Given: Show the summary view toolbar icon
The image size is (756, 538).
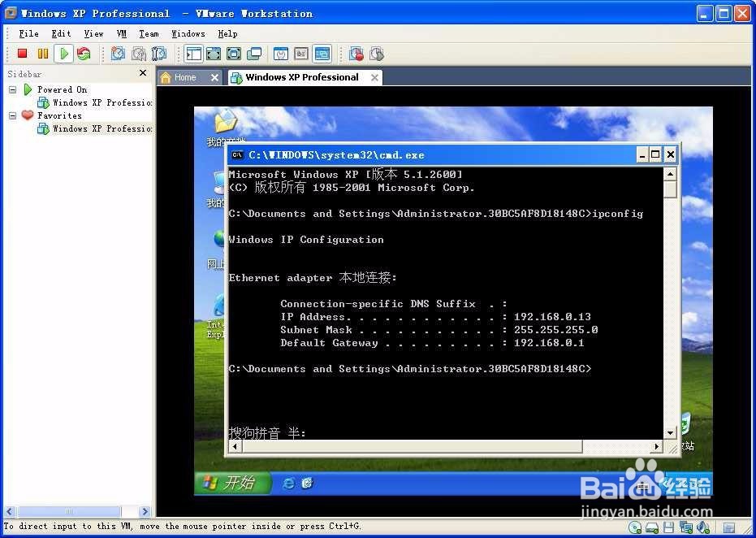Looking at the screenshot, I should (281, 54).
